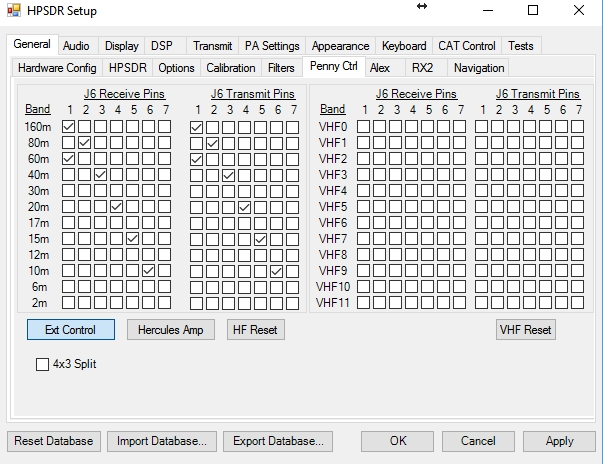Click the Reset Database button
603x464 pixels.
click(54, 441)
